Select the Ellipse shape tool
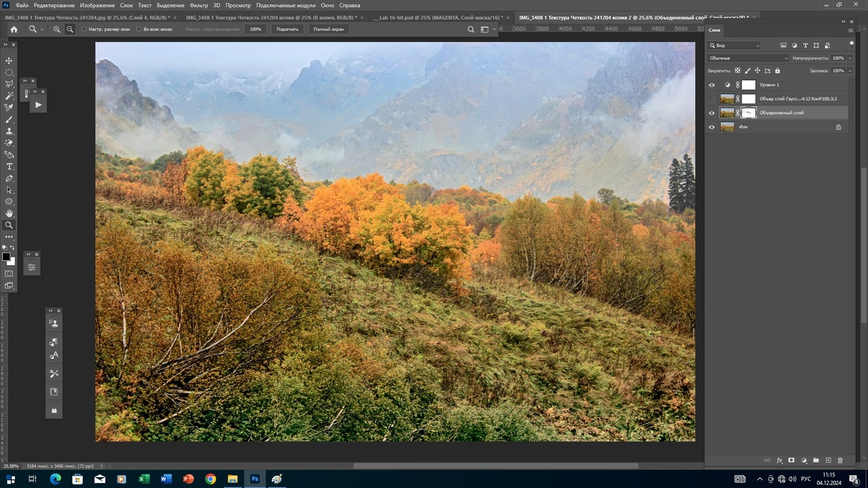The height and width of the screenshot is (488, 868). 9,202
